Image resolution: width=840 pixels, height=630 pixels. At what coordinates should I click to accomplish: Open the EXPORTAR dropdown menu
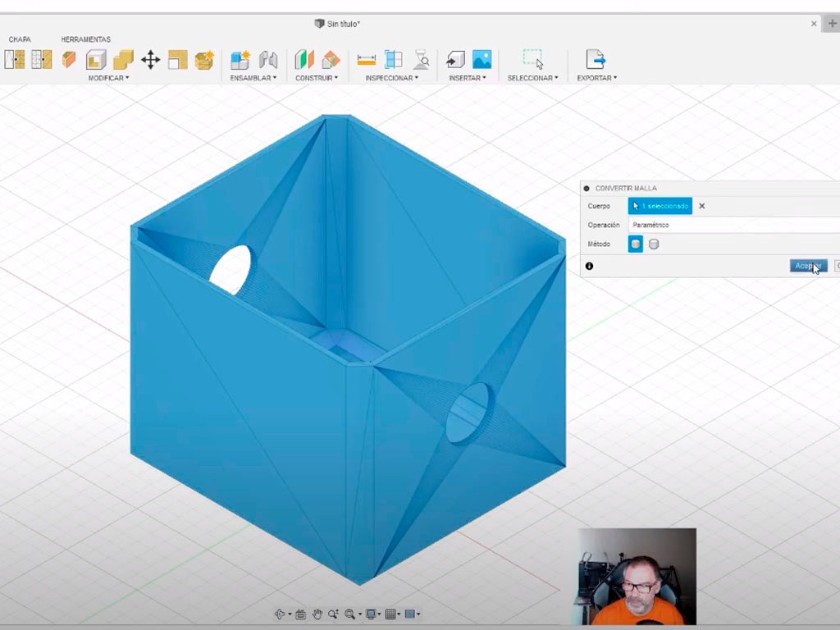pyautogui.click(x=597, y=78)
